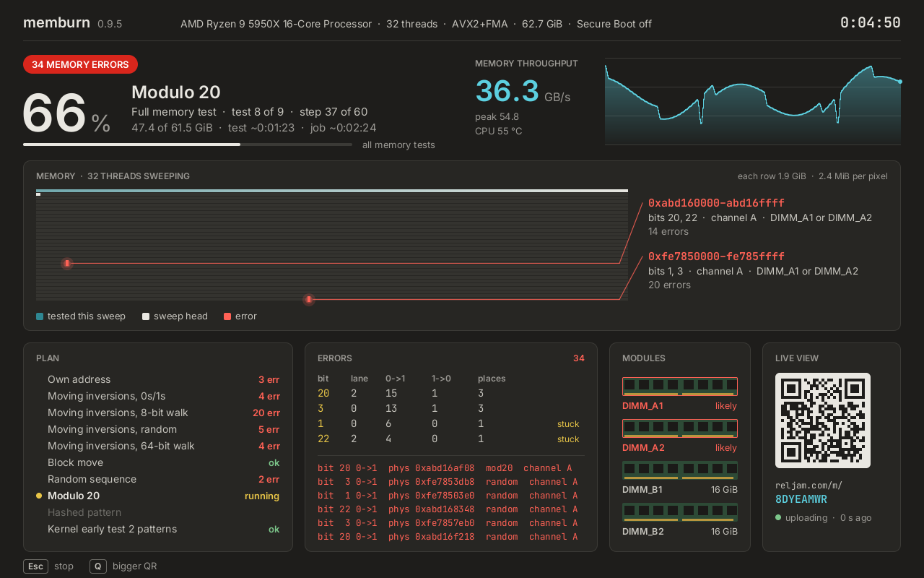Click the 36.3 GB/s throughput value
Screen dimensions: 924x578
coord(523,92)
